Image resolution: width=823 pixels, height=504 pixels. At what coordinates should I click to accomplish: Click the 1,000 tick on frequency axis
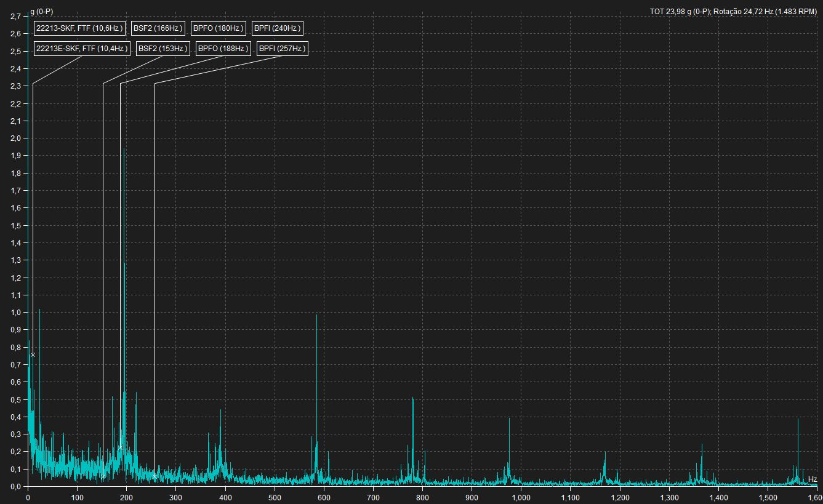(521, 497)
